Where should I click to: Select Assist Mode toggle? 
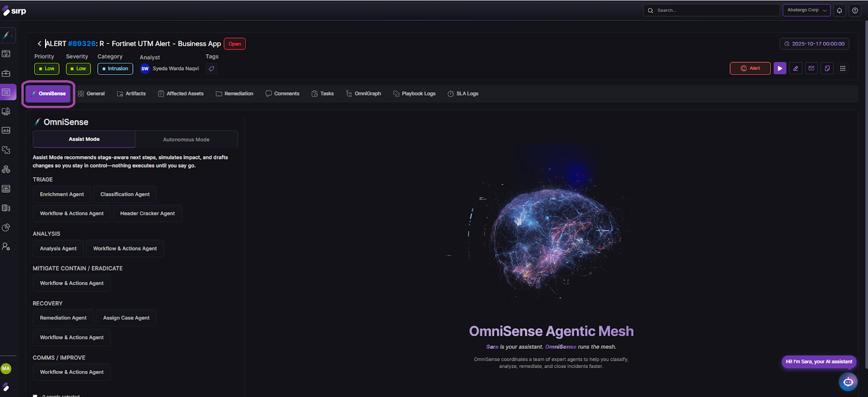(84, 139)
